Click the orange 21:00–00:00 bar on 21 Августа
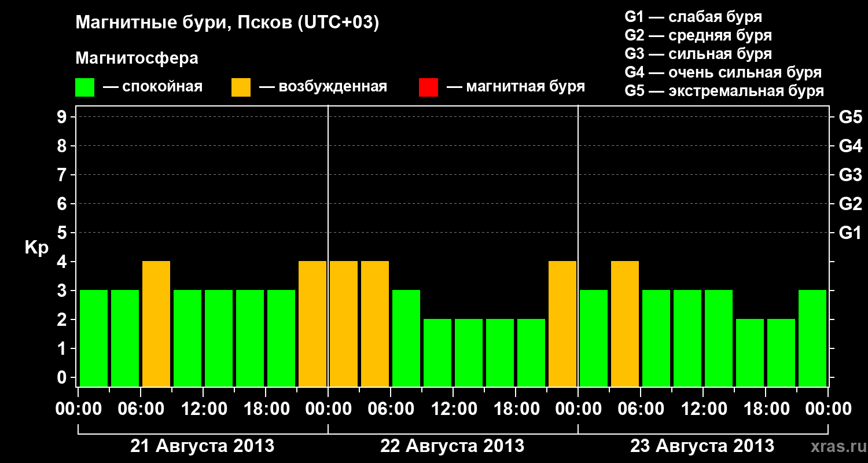Viewport: 868px width, 463px height. pyautogui.click(x=312, y=324)
